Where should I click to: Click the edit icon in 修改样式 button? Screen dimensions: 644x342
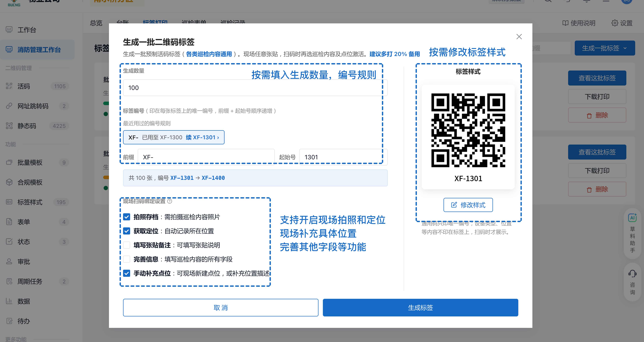coord(454,205)
